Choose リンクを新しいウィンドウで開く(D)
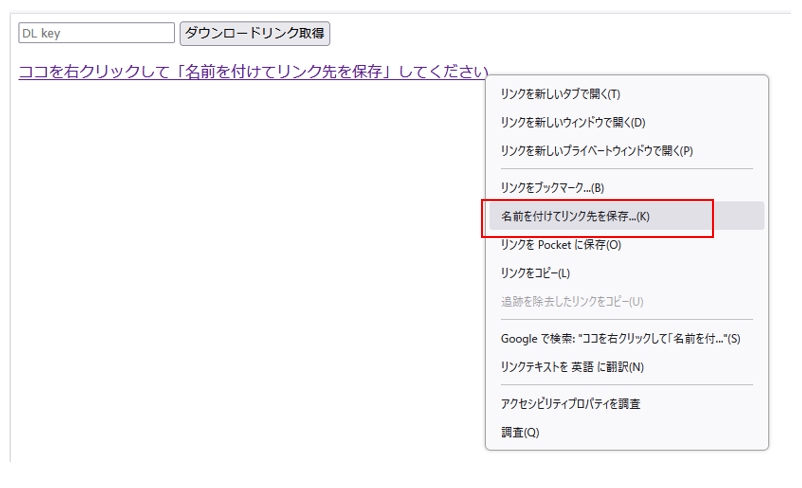The height and width of the screenshot is (488, 802). [572, 122]
